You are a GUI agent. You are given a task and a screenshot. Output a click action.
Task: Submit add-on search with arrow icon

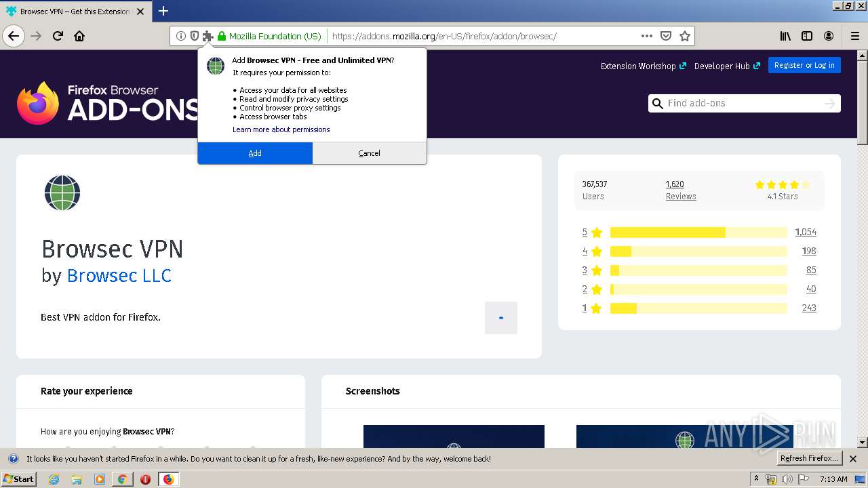click(x=829, y=104)
